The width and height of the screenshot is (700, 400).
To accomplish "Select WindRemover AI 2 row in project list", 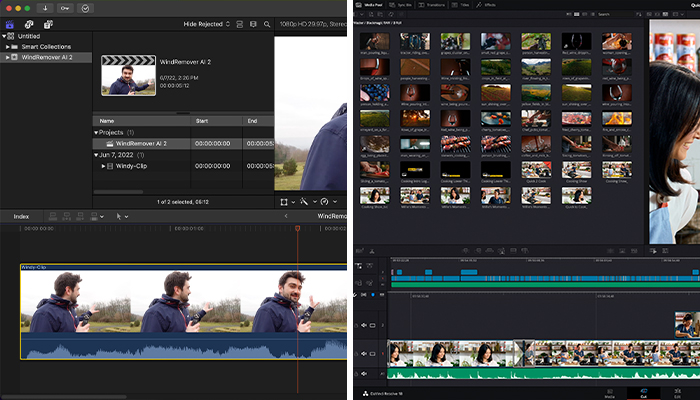I will pos(183,144).
